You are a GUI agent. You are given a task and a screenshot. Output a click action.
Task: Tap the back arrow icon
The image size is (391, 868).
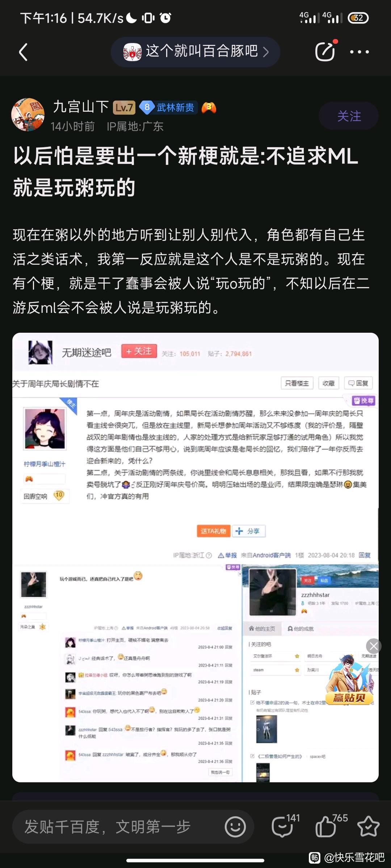click(23, 52)
